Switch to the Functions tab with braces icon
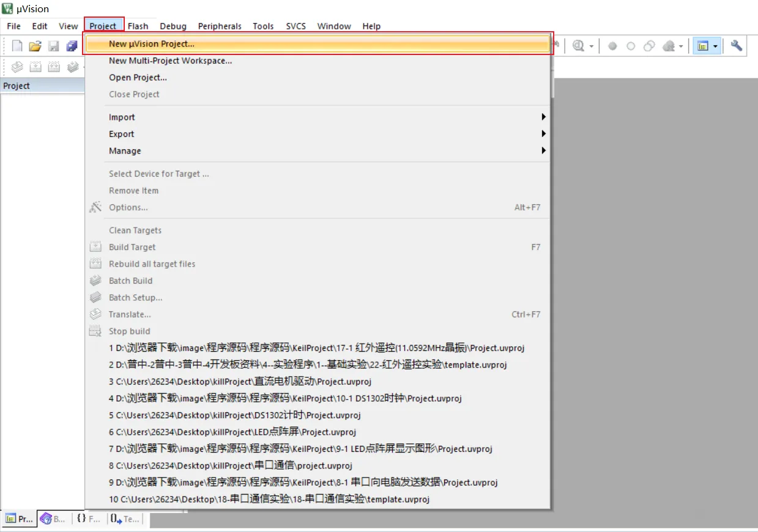 [x=89, y=519]
